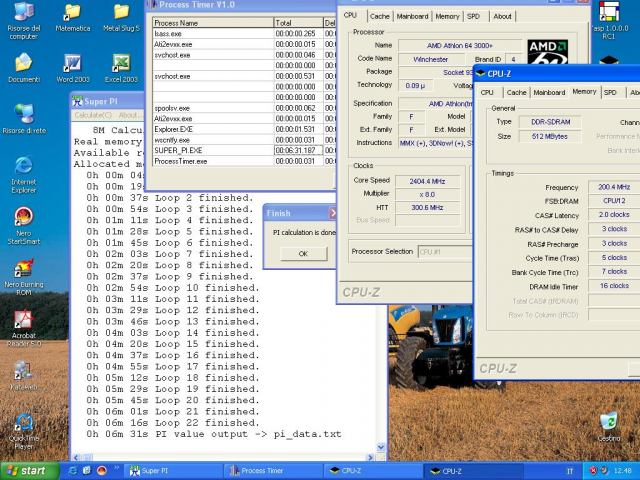Open About tab in back CPU-Z window
The width and height of the screenshot is (640, 480).
tap(502, 16)
